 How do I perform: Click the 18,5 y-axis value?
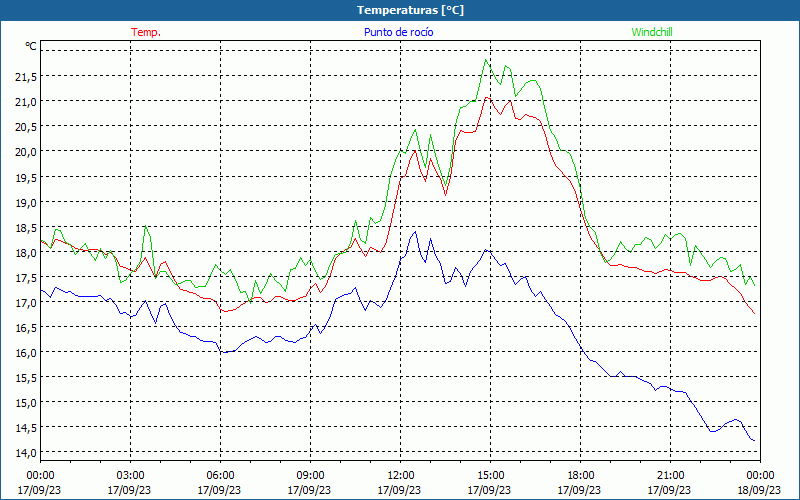point(26,227)
